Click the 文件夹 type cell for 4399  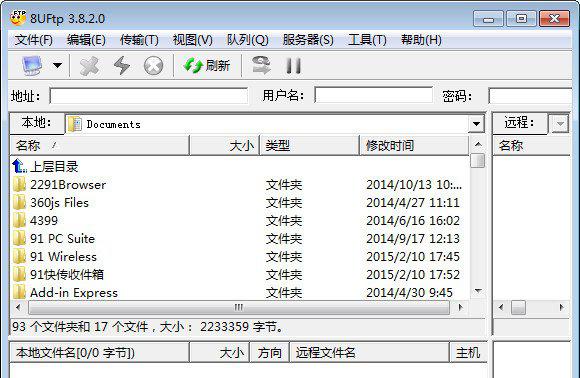tap(284, 221)
